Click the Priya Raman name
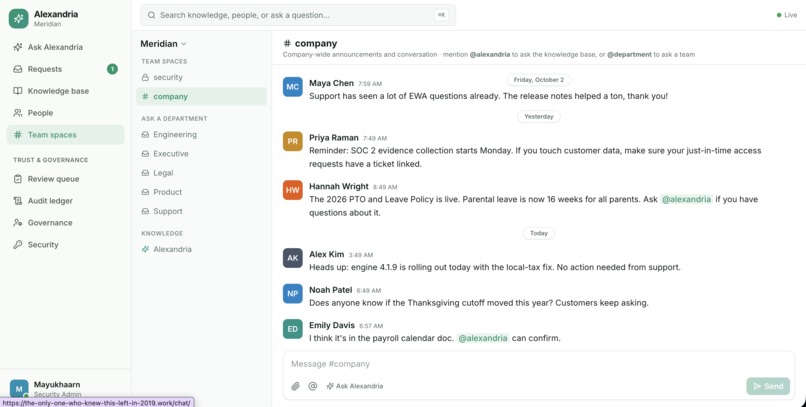This screenshot has width=806, height=407. point(334,138)
